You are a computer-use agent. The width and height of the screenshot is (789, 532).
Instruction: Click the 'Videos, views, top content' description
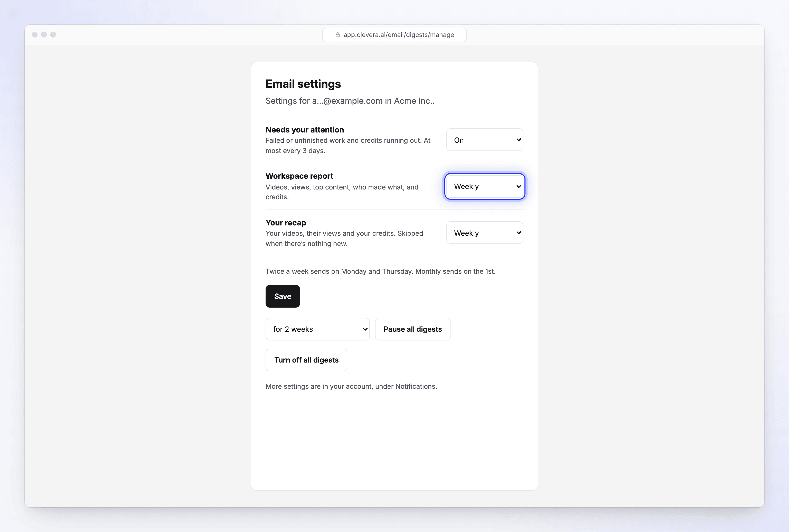[342, 192]
